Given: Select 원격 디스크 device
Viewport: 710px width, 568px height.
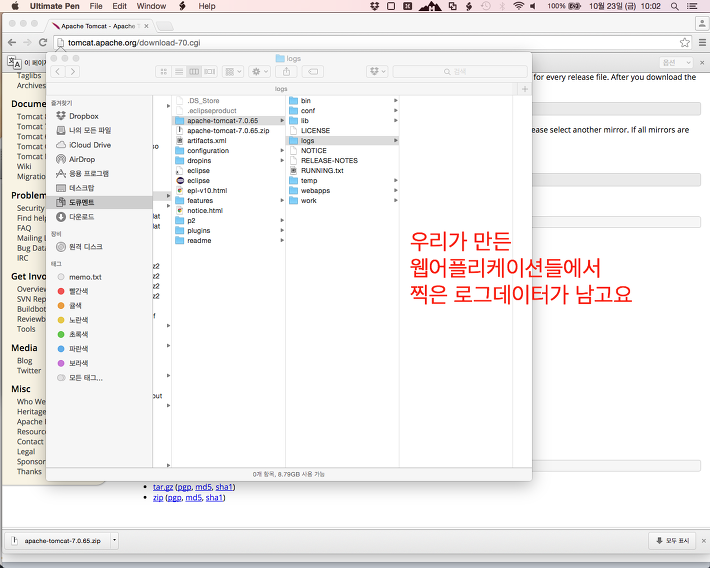Looking at the screenshot, I should [x=79, y=247].
